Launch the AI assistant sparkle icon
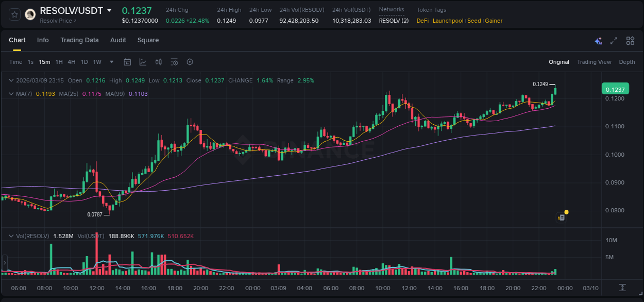The height and width of the screenshot is (302, 644). click(598, 40)
